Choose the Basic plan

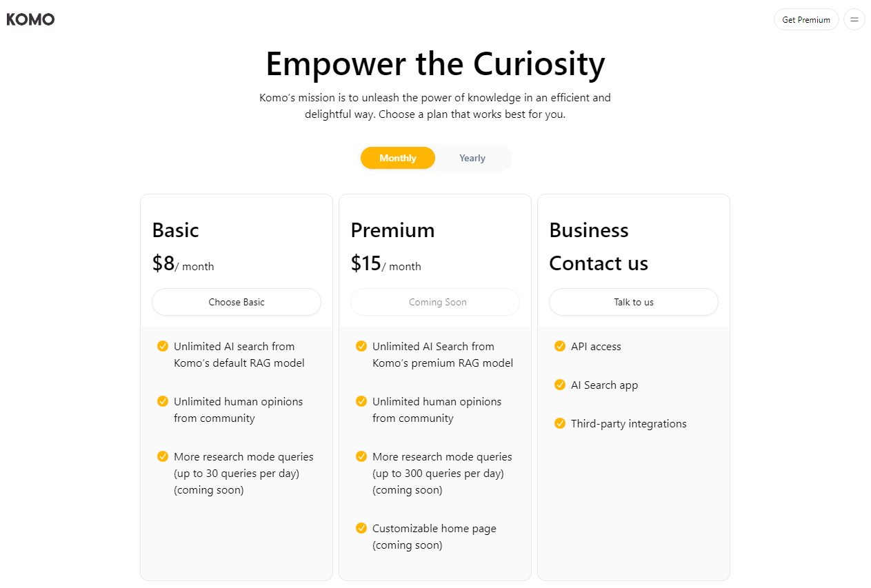click(237, 302)
